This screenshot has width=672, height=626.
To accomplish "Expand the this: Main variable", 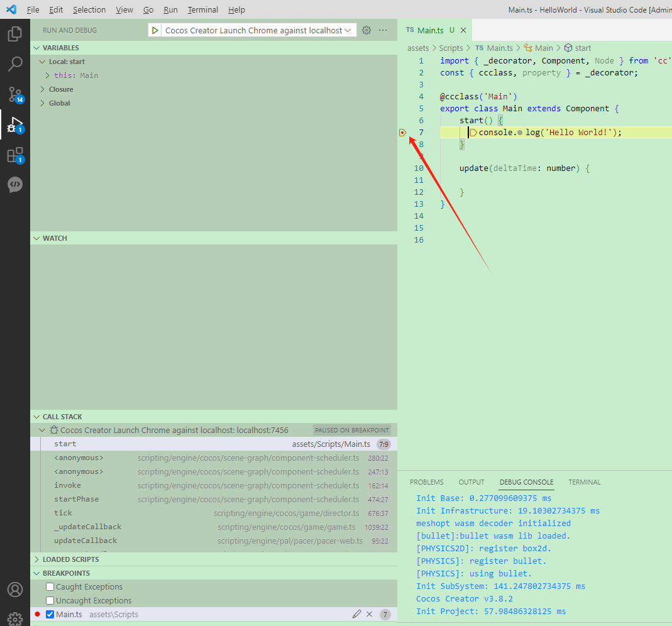I will tap(47, 75).
